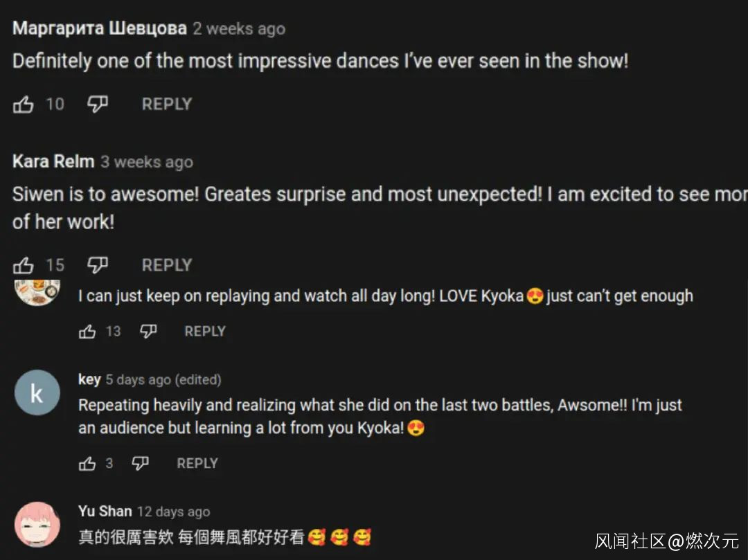Open Yu Shan's username link
The image size is (748, 560).
coord(105,512)
